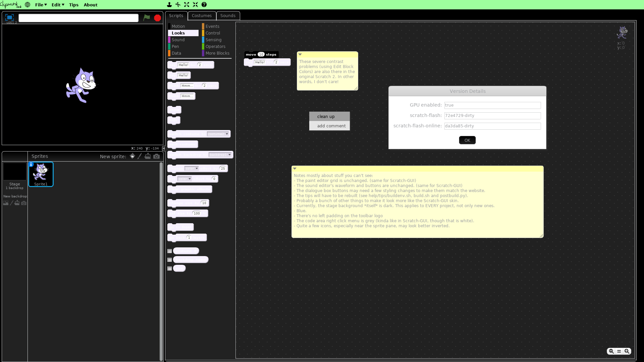
Task: Select the Sound block category
Action: point(183,40)
